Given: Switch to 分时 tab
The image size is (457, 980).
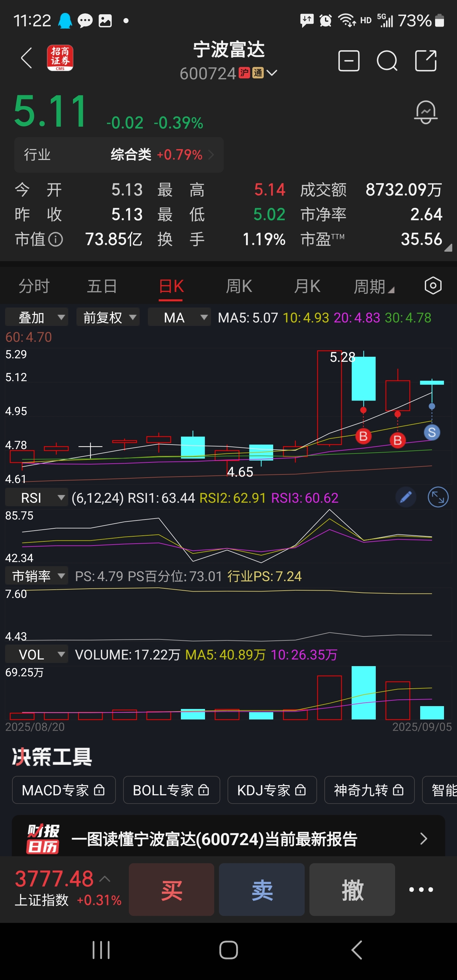Looking at the screenshot, I should pos(34,286).
